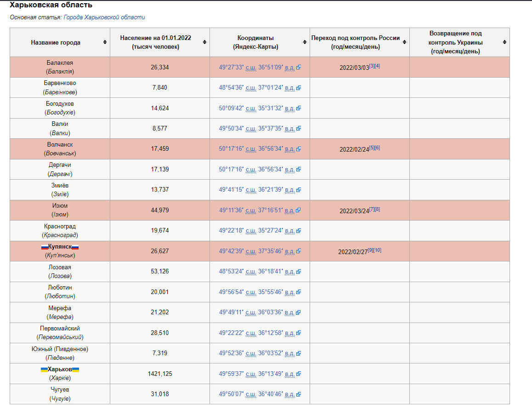The height and width of the screenshot is (414, 532).
Task: Sort by Возвращение под контроль Украины column
Action: click(504, 42)
